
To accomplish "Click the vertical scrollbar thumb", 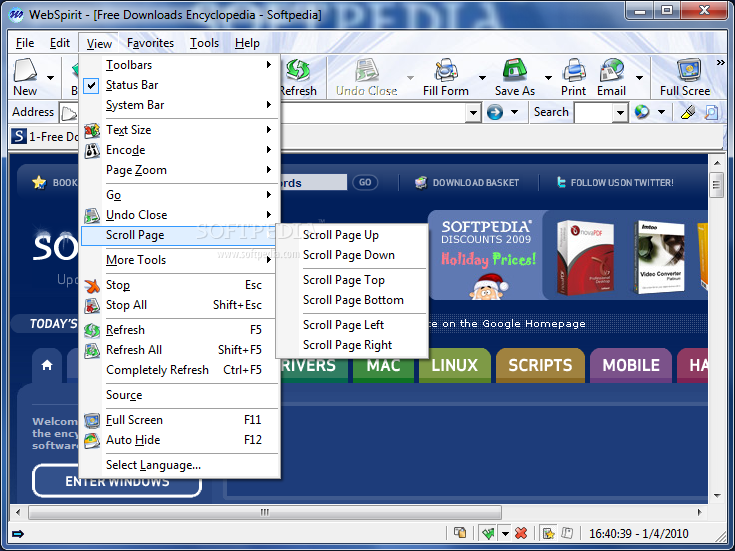I will pyautogui.click(x=716, y=185).
